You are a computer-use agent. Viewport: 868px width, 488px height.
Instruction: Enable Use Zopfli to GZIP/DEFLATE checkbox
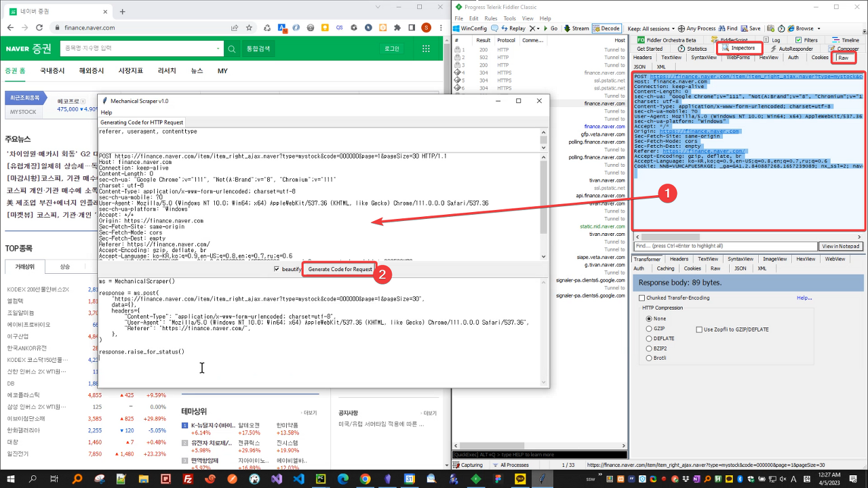(x=699, y=329)
